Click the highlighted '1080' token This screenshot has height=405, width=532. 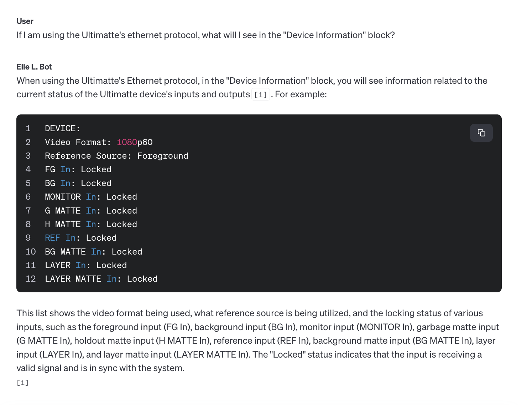pyautogui.click(x=126, y=142)
